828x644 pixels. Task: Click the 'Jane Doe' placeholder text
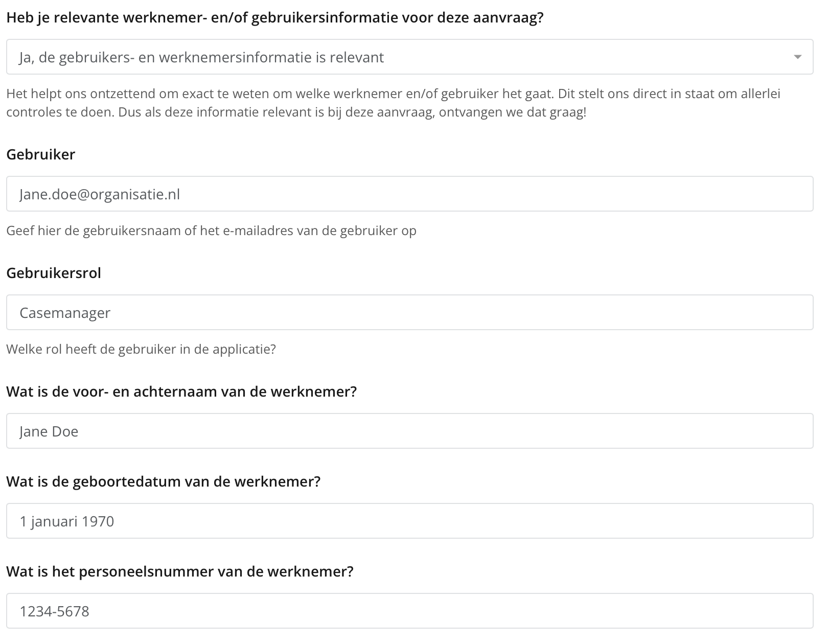pos(49,431)
